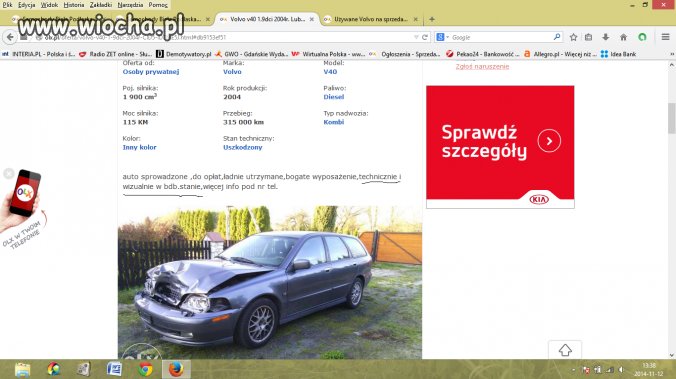This screenshot has height=379, width=676.
Task: Open File Explorer from the taskbar
Action: click(22, 370)
